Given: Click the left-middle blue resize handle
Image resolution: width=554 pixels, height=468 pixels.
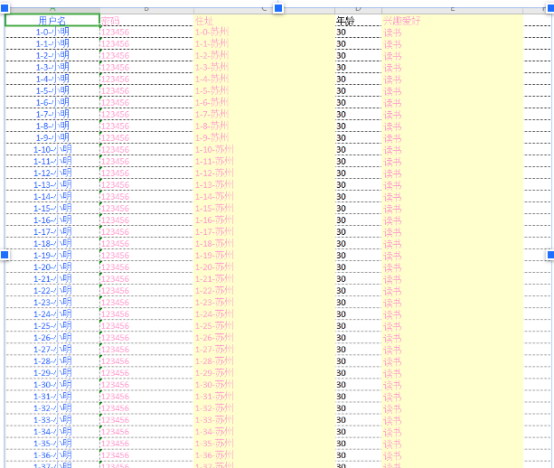Looking at the screenshot, I should (x=5, y=254).
